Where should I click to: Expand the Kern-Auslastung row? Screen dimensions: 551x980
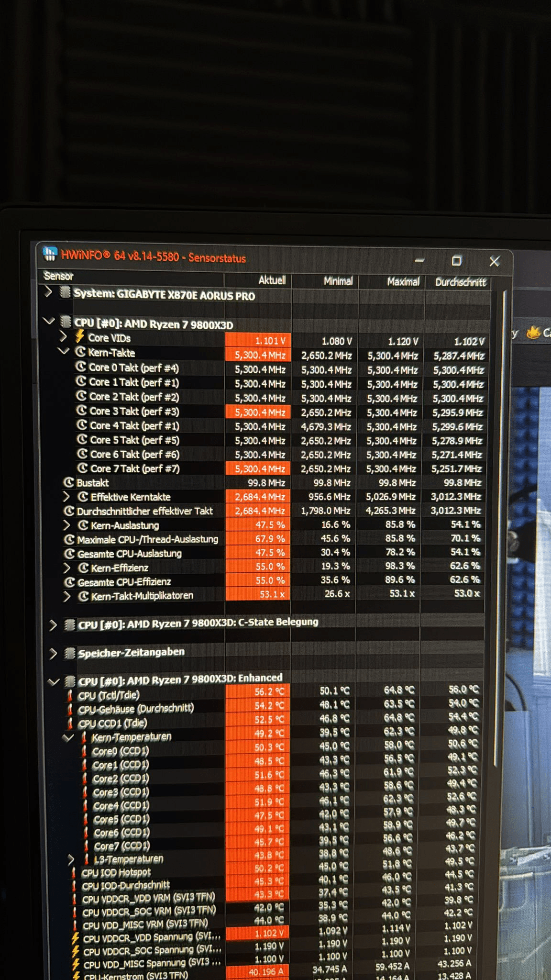coord(67,525)
